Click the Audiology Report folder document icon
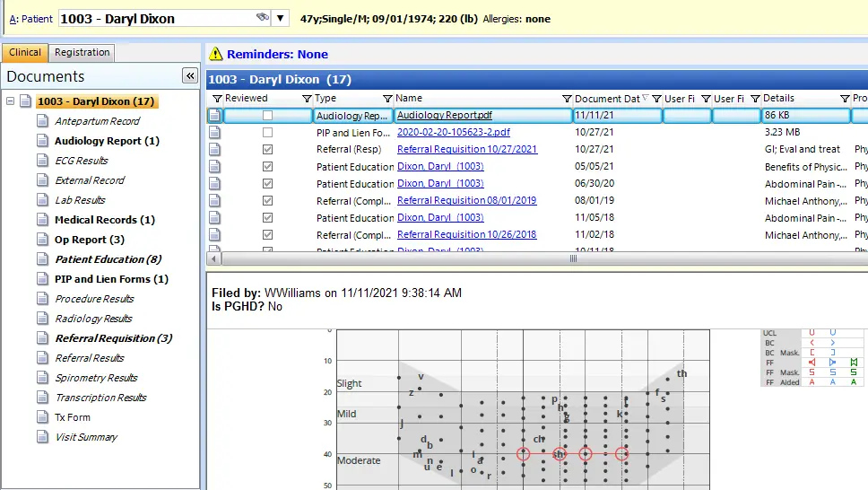Viewport: 868px width, 490px height. [42, 141]
